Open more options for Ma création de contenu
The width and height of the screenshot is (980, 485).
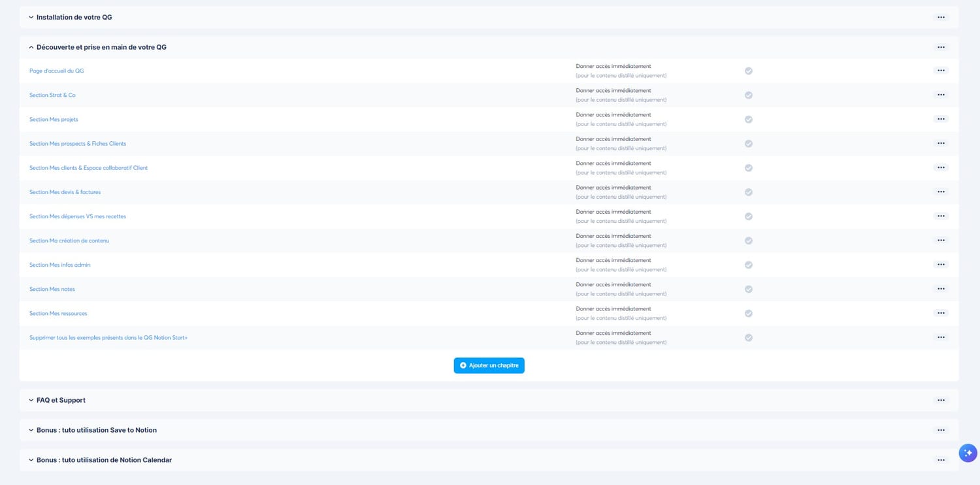(941, 240)
